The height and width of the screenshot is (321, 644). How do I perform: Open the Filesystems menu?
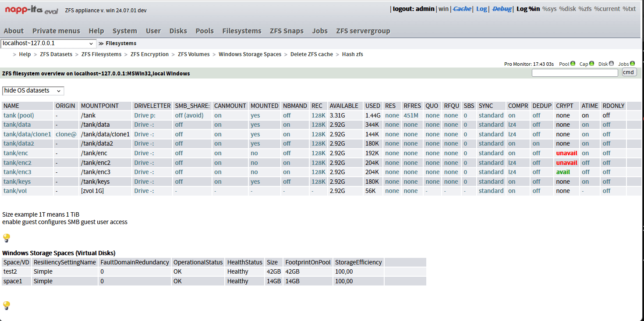click(242, 31)
